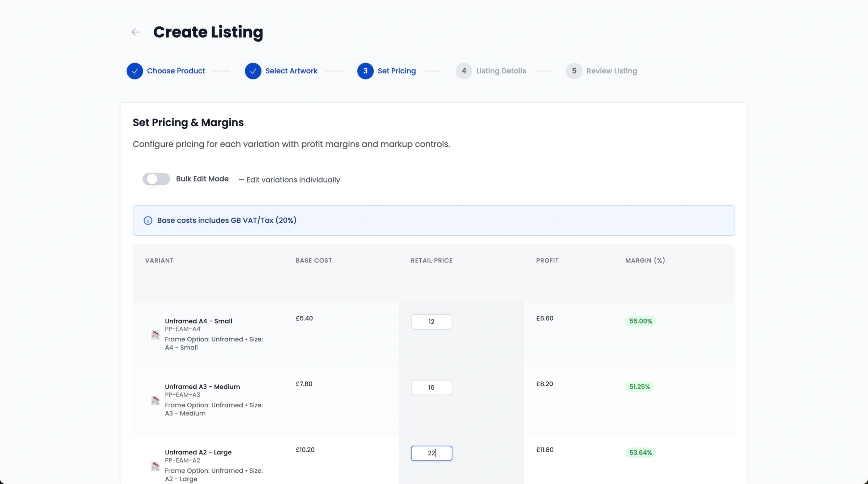This screenshot has height=484, width=868.
Task: Click the A4 Small retail price field
Action: pyautogui.click(x=431, y=322)
